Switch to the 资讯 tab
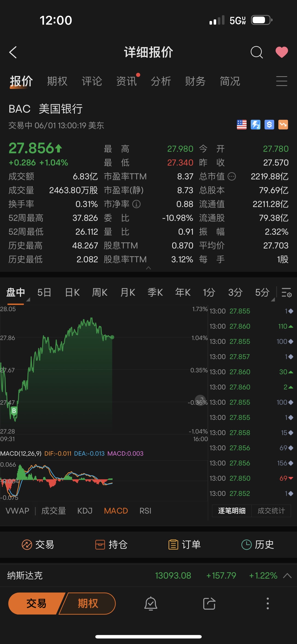 point(126,81)
